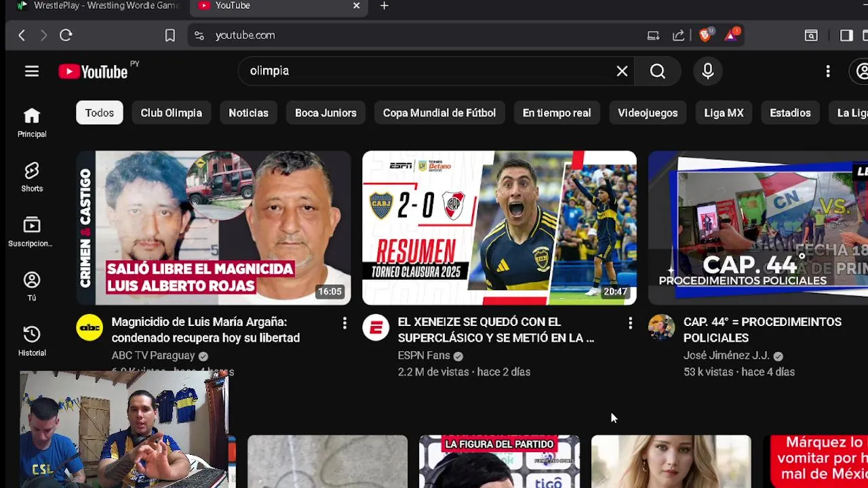Image resolution: width=868 pixels, height=488 pixels.
Task: Filter by Copa Mundial de Fútbol chip
Action: (x=439, y=113)
